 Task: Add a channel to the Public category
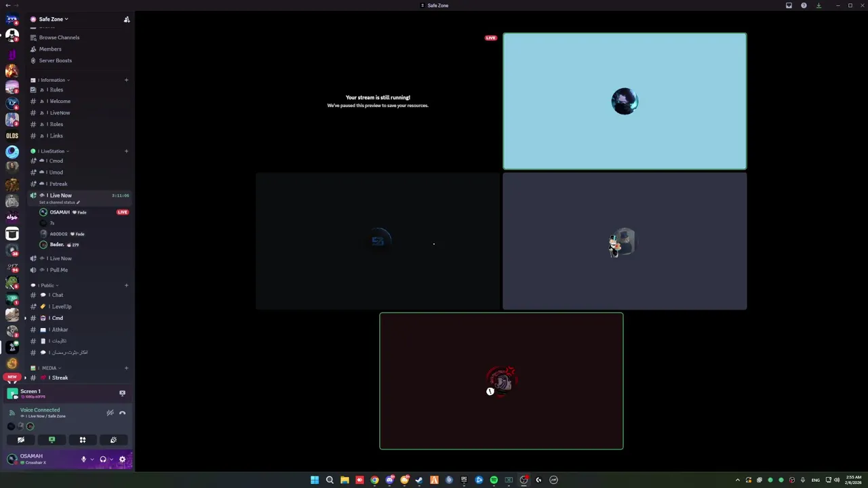[126, 285]
